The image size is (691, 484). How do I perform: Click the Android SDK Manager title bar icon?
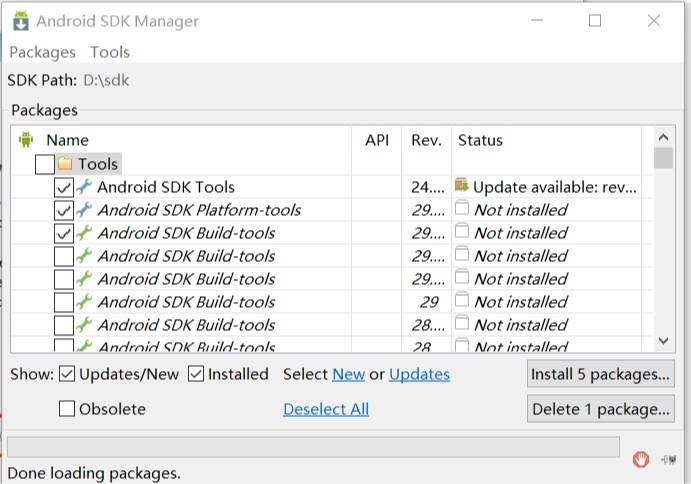(20, 20)
